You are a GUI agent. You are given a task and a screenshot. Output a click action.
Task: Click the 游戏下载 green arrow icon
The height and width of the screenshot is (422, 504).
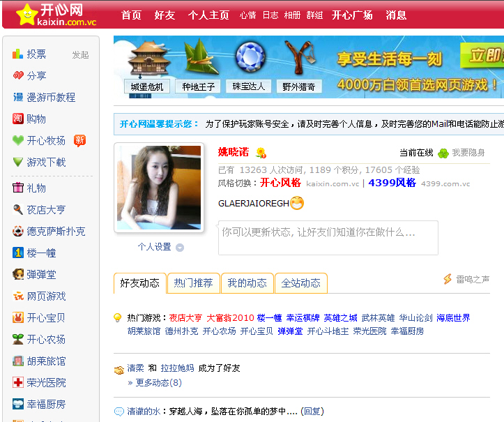click(x=18, y=162)
